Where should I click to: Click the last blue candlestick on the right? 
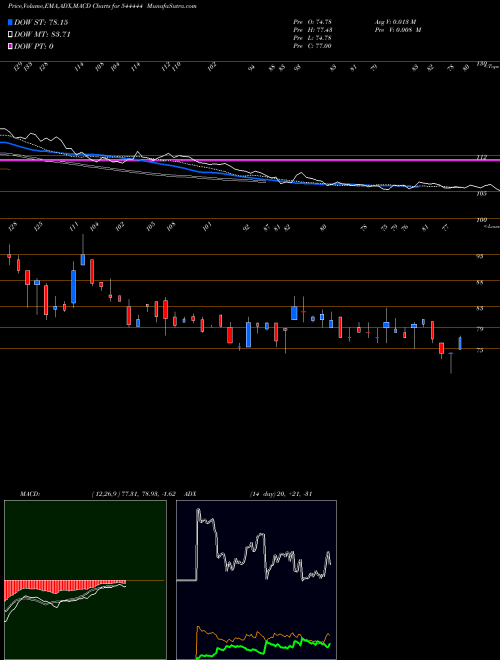click(x=460, y=343)
